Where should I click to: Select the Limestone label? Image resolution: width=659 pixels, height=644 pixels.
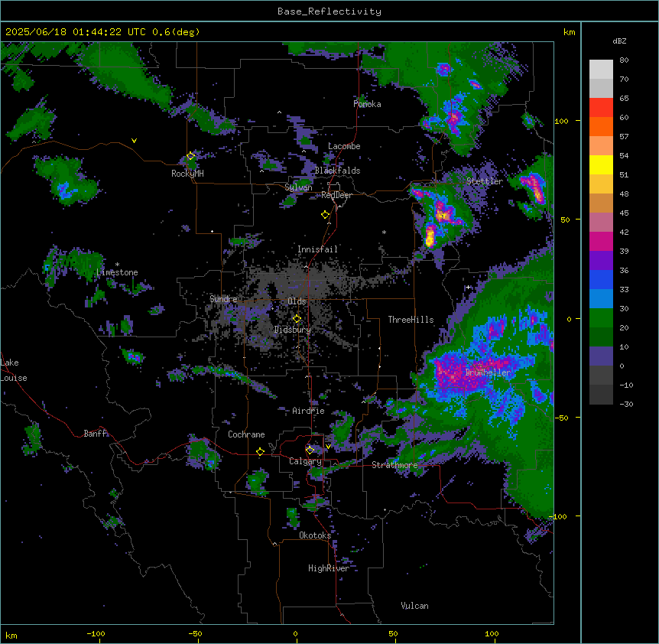click(117, 272)
